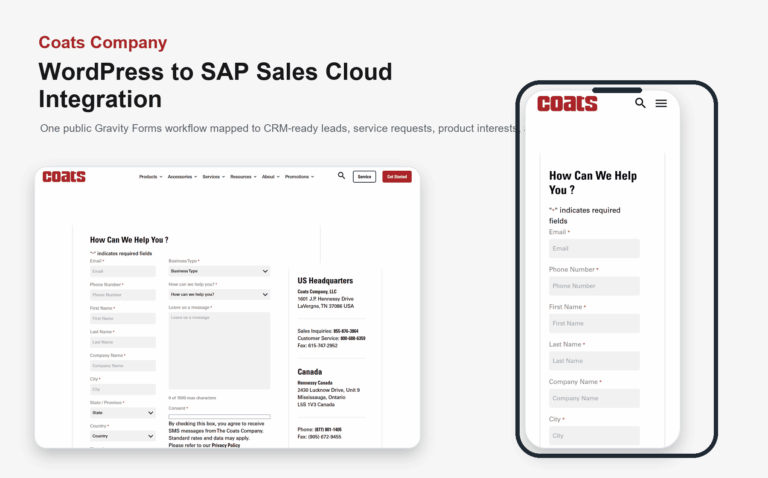Click the 'US Headquarters' heading
The width and height of the screenshot is (768, 478).
point(325,281)
